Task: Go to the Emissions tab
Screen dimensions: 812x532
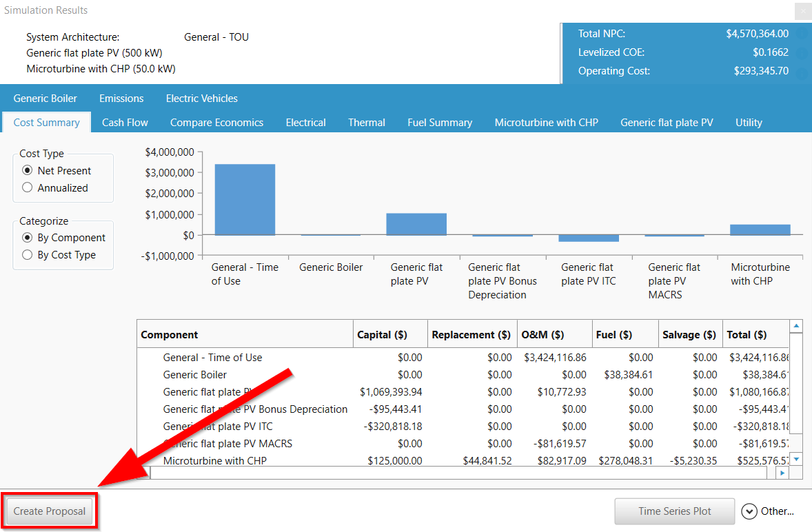Action: coord(121,99)
